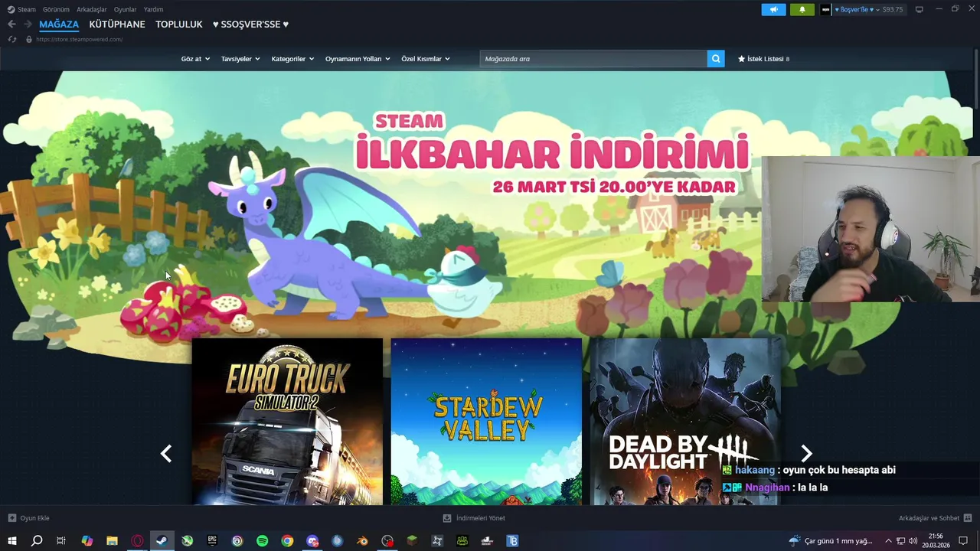The width and height of the screenshot is (980, 551).
Task: Expand the Tavsiyeler dropdown
Action: [240, 59]
